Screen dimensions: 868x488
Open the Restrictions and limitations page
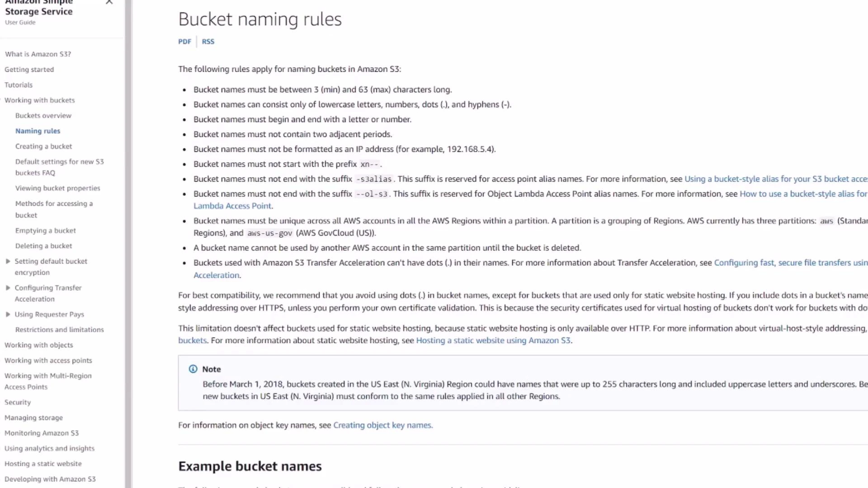(59, 329)
